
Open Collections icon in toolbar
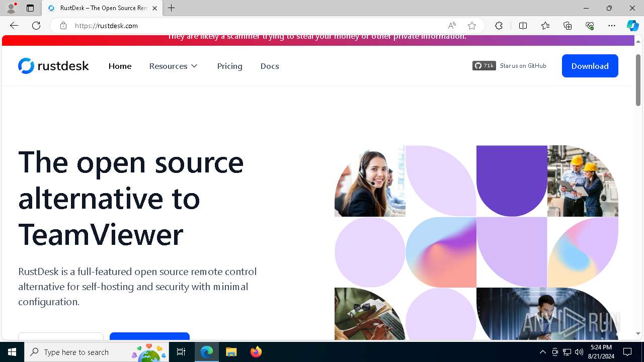(568, 26)
